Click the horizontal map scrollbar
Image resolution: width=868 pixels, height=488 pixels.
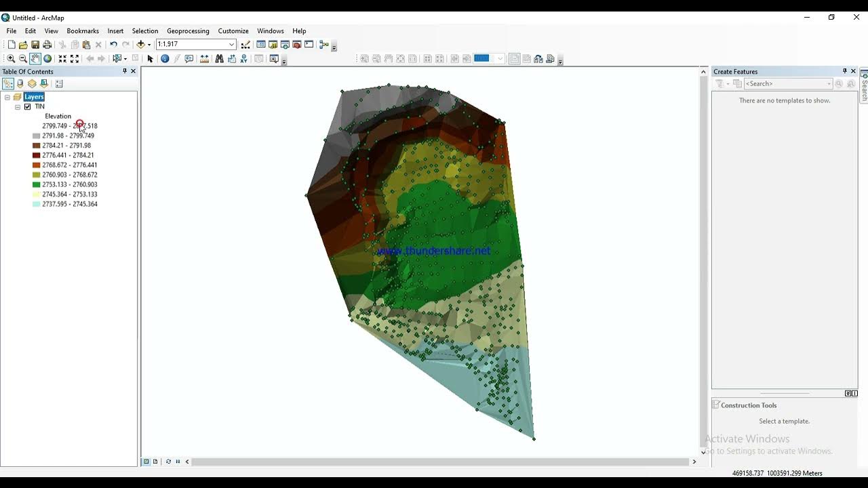[441, 462]
